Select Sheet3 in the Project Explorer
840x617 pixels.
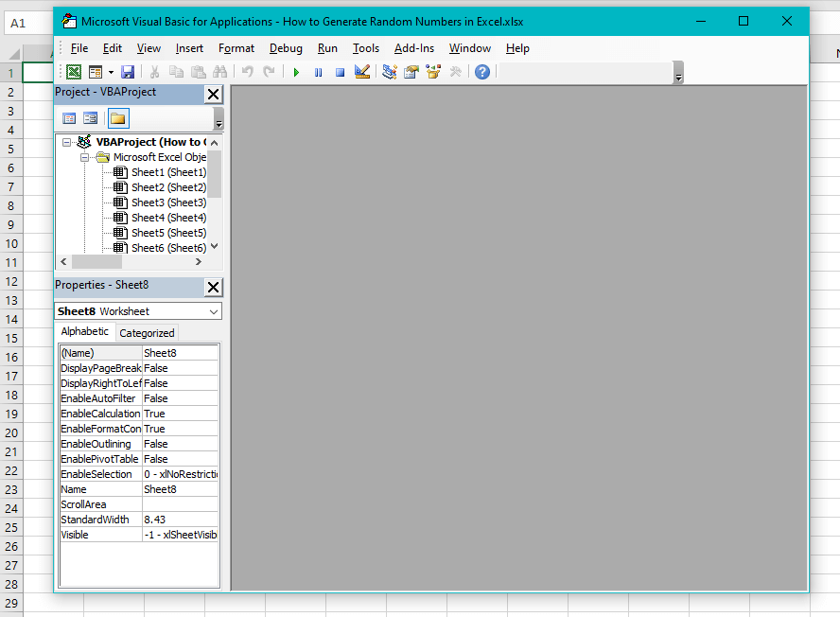click(170, 202)
